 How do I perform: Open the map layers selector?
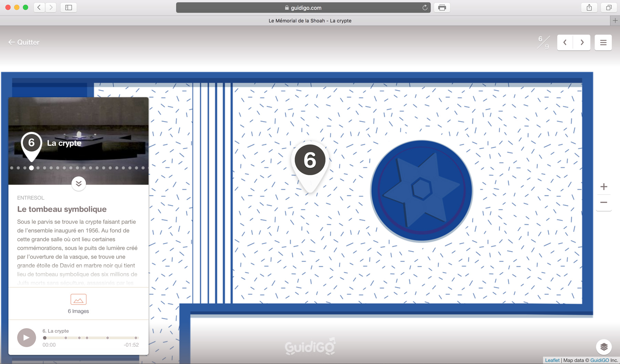[x=603, y=347]
